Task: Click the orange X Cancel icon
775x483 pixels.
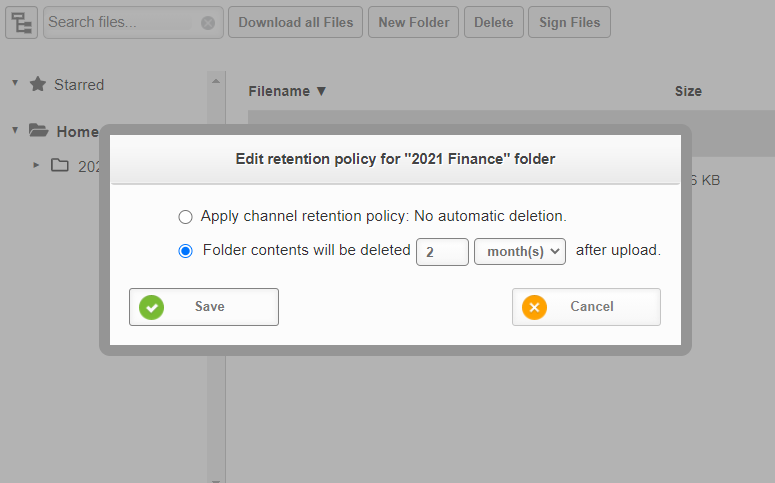Action: 534,307
